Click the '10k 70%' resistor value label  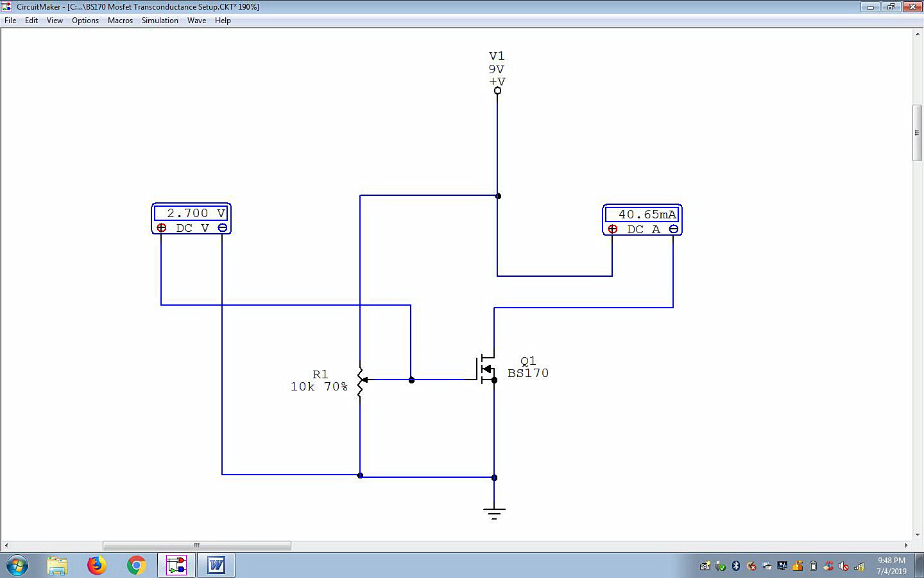pos(319,387)
